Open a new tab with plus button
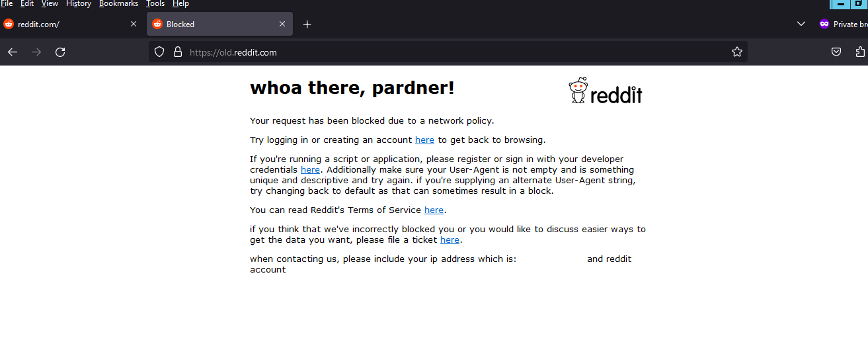 pyautogui.click(x=307, y=24)
